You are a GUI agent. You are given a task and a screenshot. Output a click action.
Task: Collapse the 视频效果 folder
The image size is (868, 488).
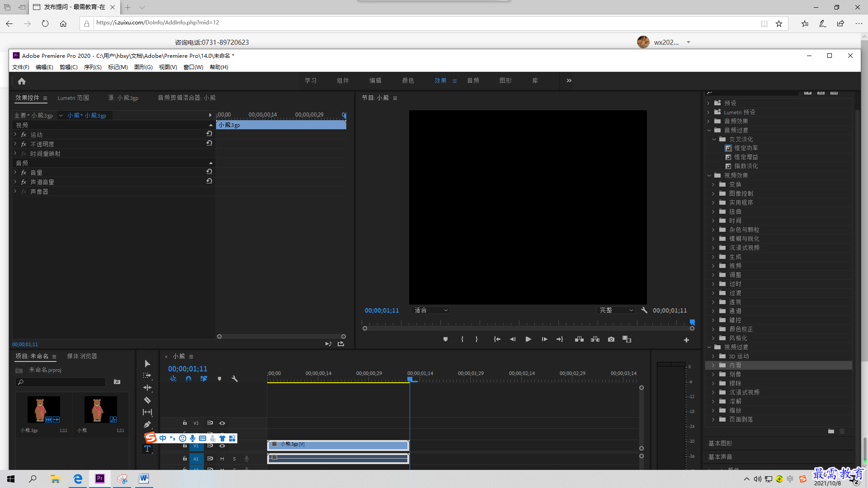pos(709,175)
